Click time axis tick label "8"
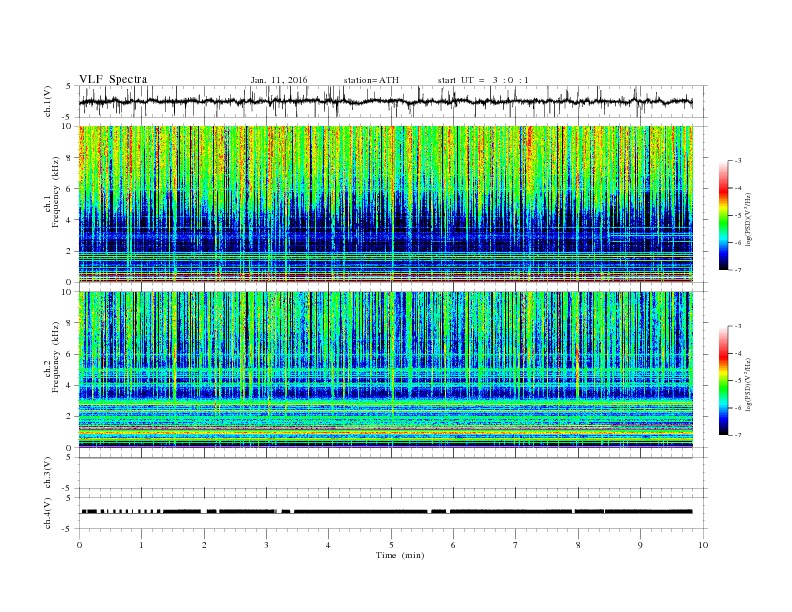Screen dimensions: 792x612 point(578,545)
